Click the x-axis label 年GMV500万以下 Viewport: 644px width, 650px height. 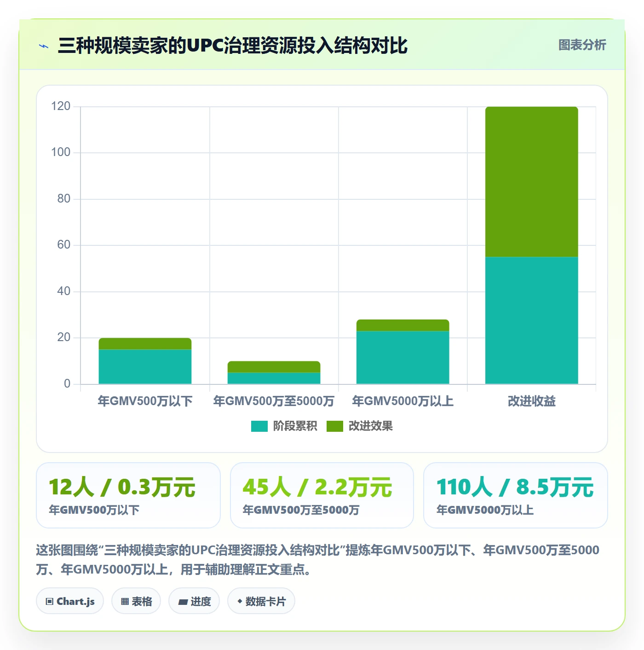click(145, 401)
